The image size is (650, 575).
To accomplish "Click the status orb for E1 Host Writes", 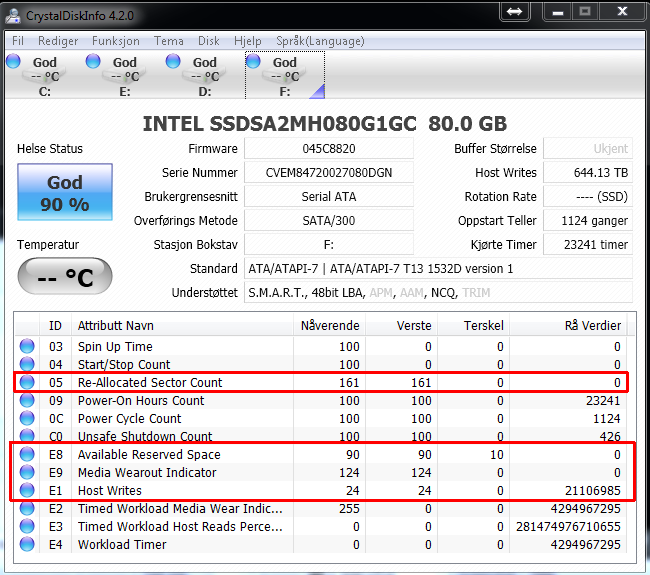I will point(27,490).
